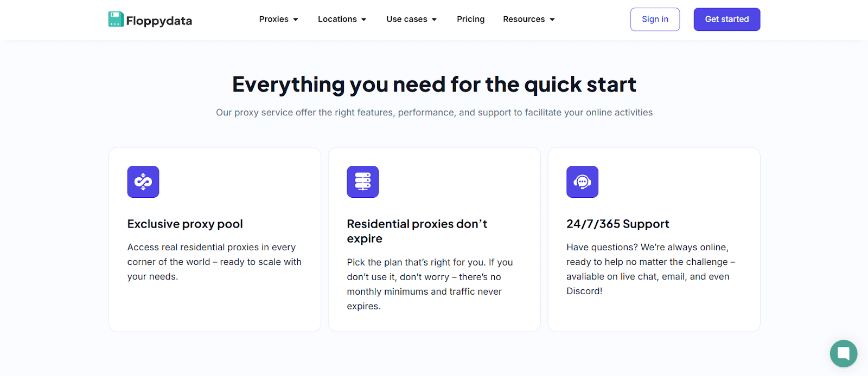The height and width of the screenshot is (376, 868).
Task: Click the 'Have questions? We're always online' text
Action: pos(651,269)
